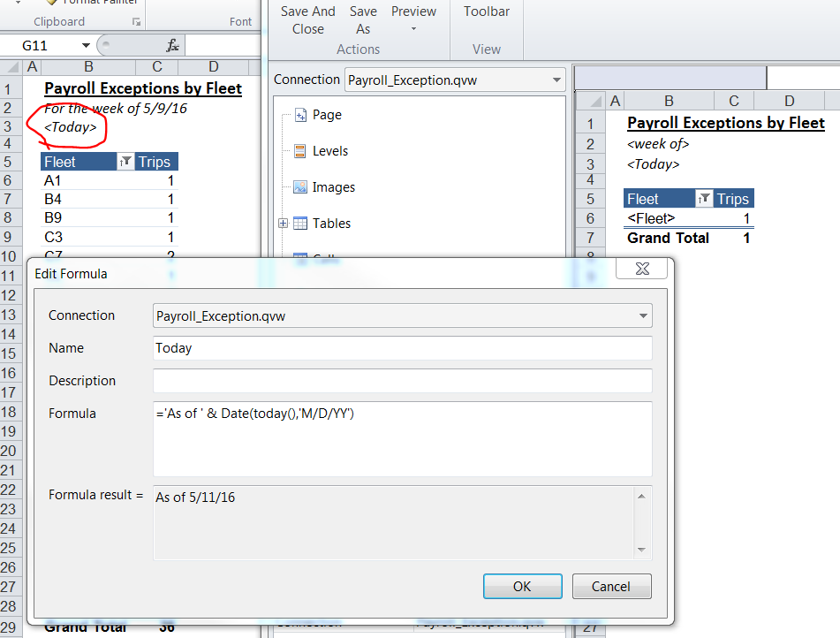The width and height of the screenshot is (840, 638).
Task: Open the Clipboard dialog launcher icon
Action: 137,22
